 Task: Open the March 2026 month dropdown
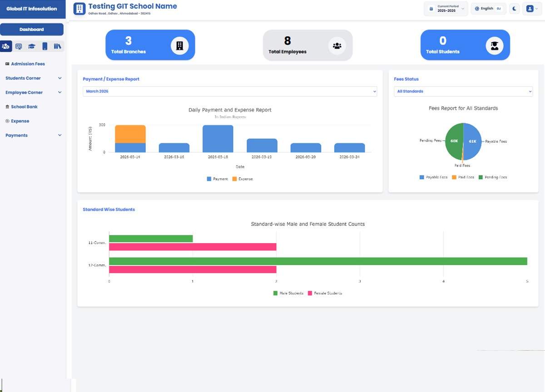coord(229,91)
